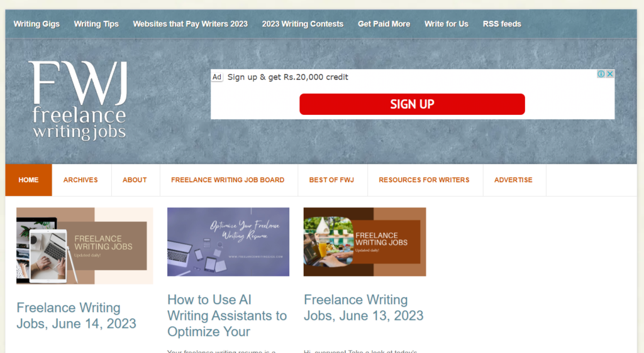The width and height of the screenshot is (644, 353).
Task: Open How to Use AI Writing Assistants article
Action: click(x=227, y=316)
